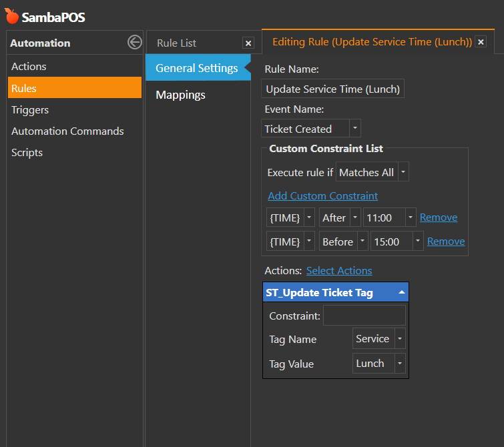Click the Select Actions link

tap(339, 270)
